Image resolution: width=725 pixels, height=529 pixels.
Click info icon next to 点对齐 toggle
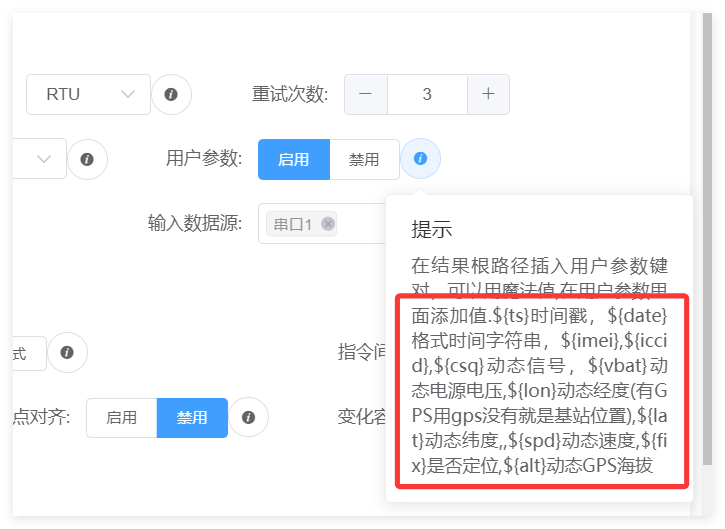coord(248,417)
